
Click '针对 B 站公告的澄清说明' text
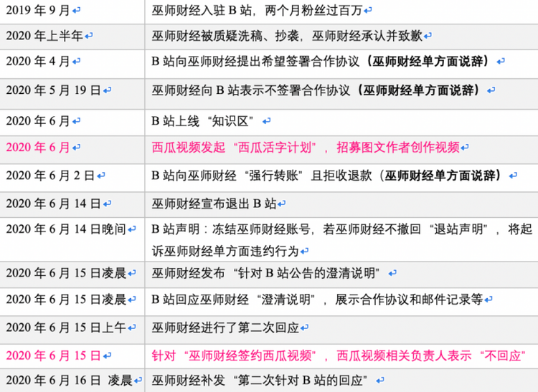coord(307,274)
